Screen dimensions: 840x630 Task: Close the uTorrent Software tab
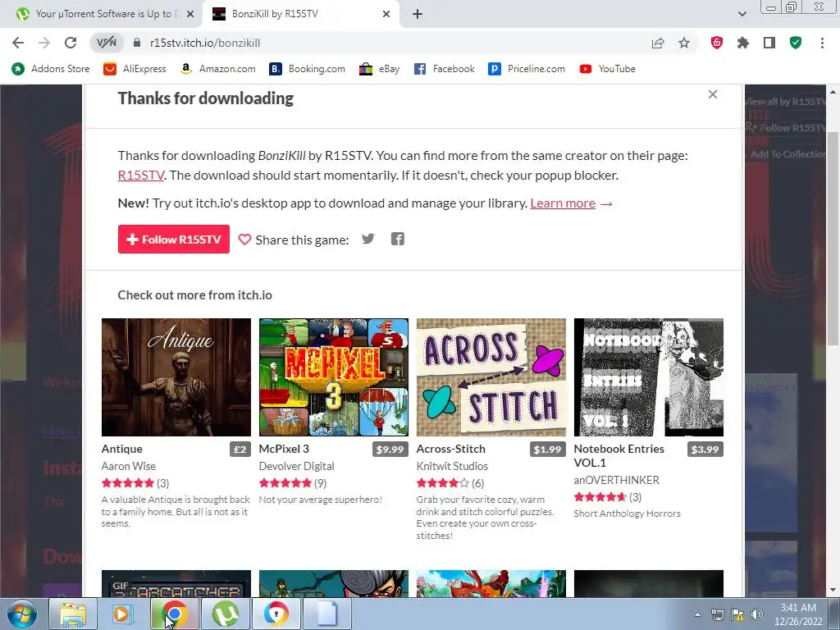click(190, 14)
